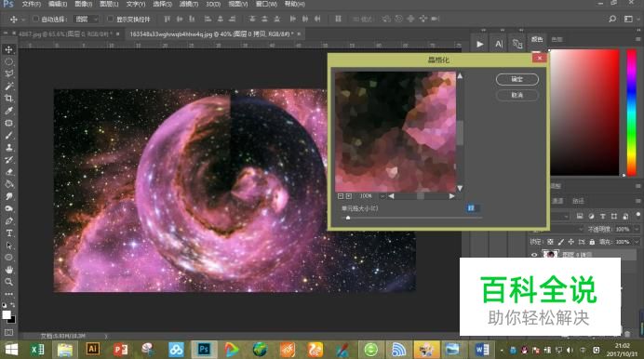Toggle the lock transparent pixels checker icon
Screen dimensions: 644x359
pyautogui.click(x=550, y=242)
